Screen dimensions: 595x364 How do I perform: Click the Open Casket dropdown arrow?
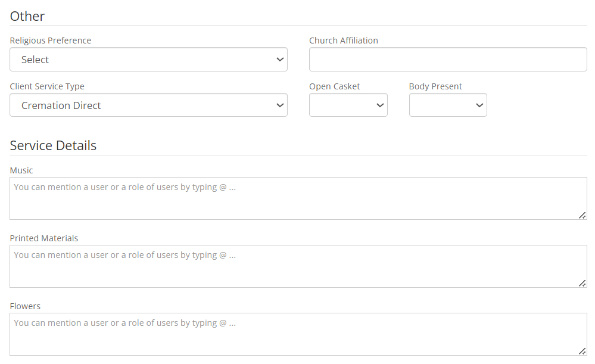pyautogui.click(x=381, y=105)
